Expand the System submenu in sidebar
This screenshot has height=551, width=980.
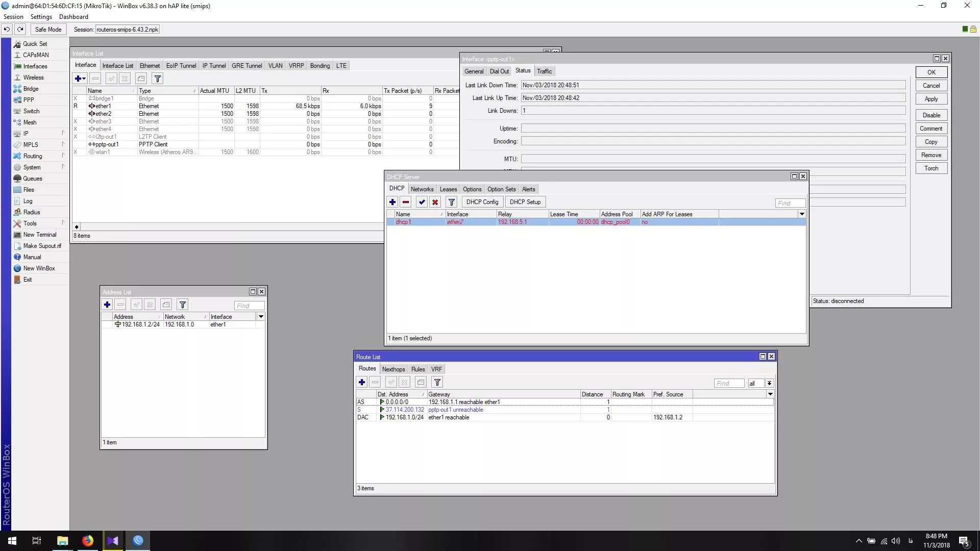pos(40,167)
